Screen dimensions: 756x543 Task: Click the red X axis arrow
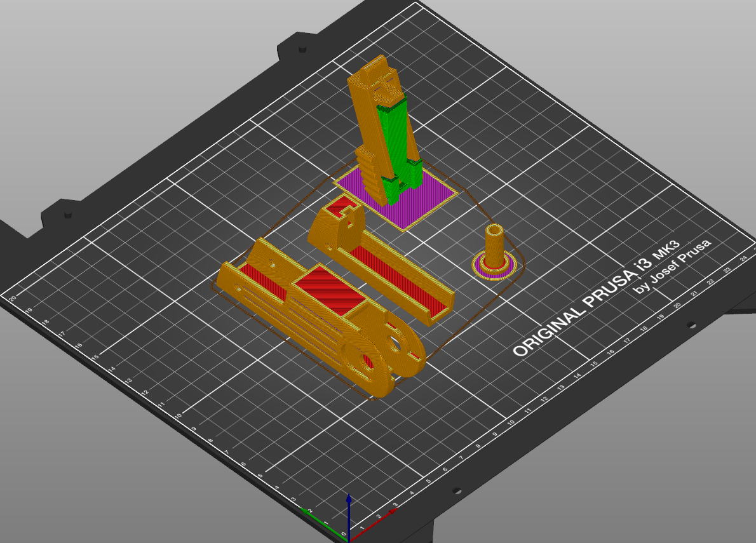(374, 523)
